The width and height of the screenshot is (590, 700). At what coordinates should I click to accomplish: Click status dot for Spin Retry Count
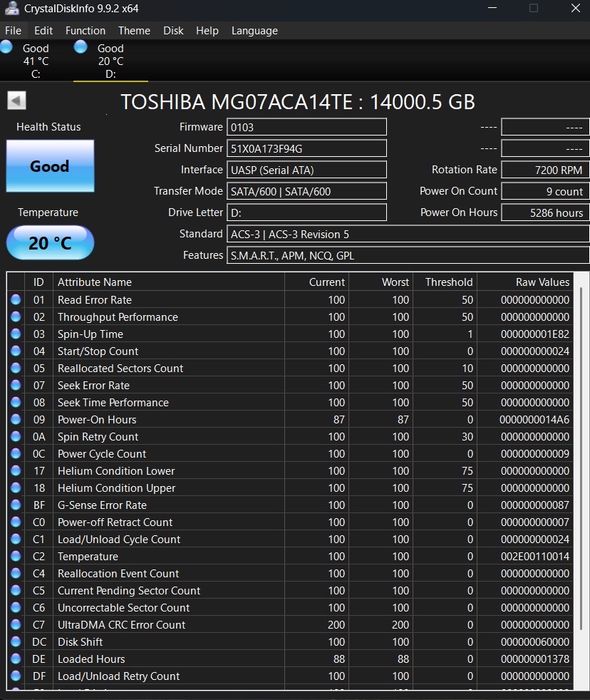click(x=16, y=436)
